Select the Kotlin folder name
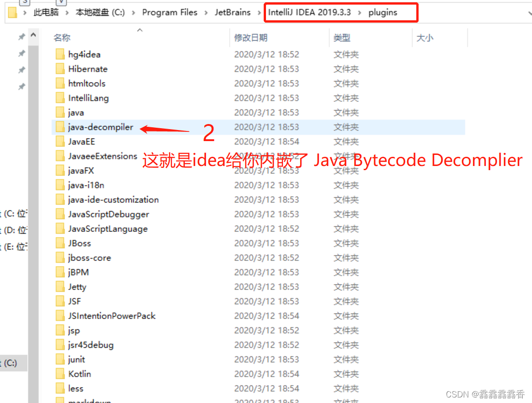The image size is (532, 403). point(80,374)
